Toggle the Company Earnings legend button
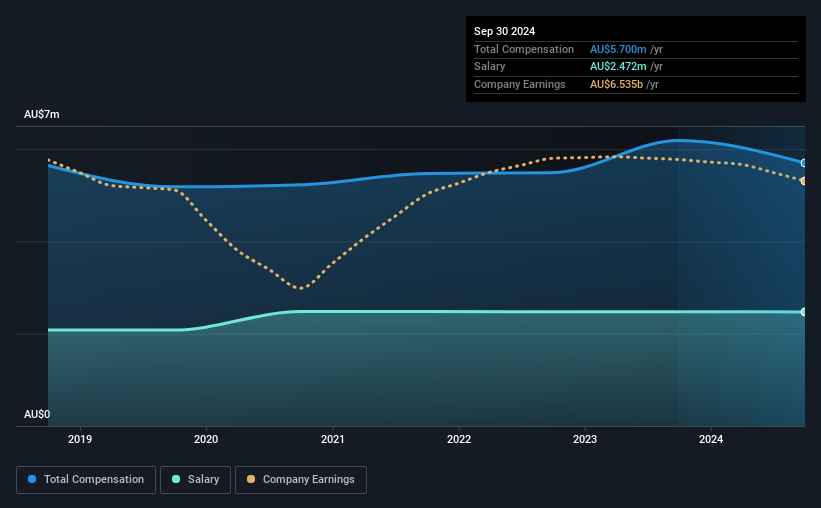821x508 pixels. click(x=301, y=480)
